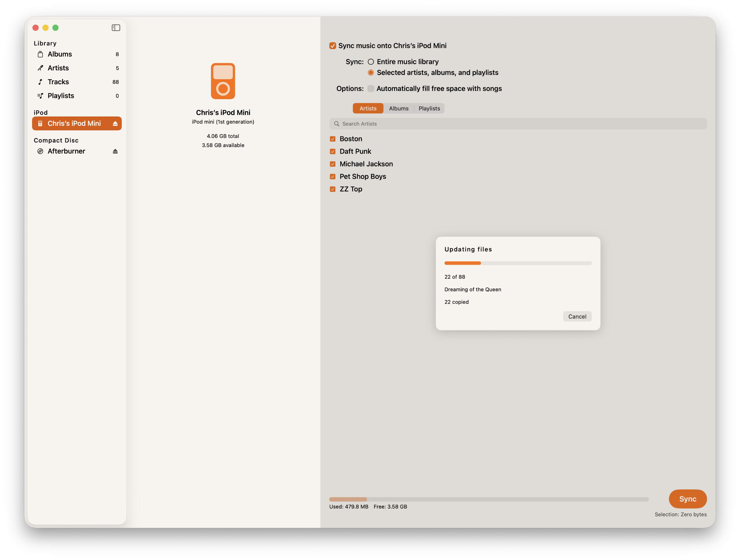Open Tracks in the Library sidebar

(77, 82)
